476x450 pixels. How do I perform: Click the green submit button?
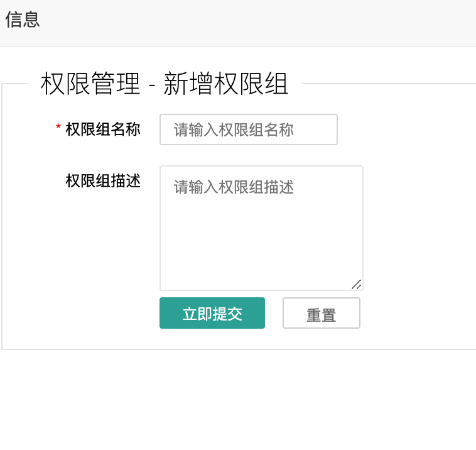[x=212, y=313]
